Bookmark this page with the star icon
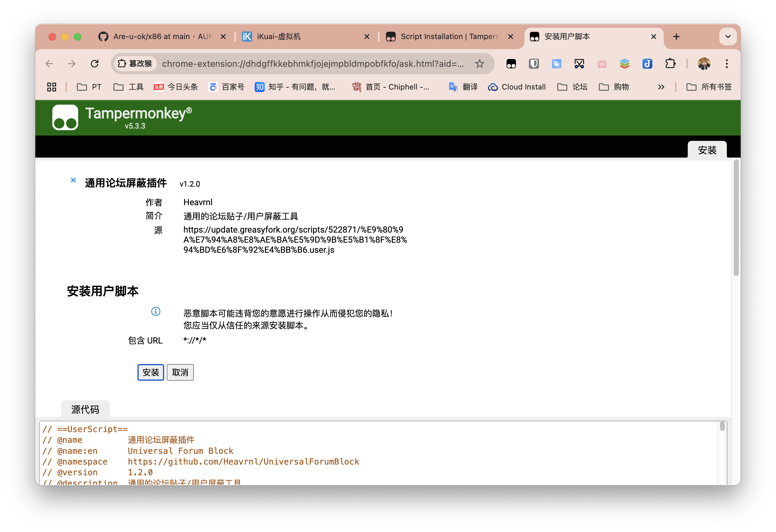Screen dimensions: 776x532 click(479, 63)
